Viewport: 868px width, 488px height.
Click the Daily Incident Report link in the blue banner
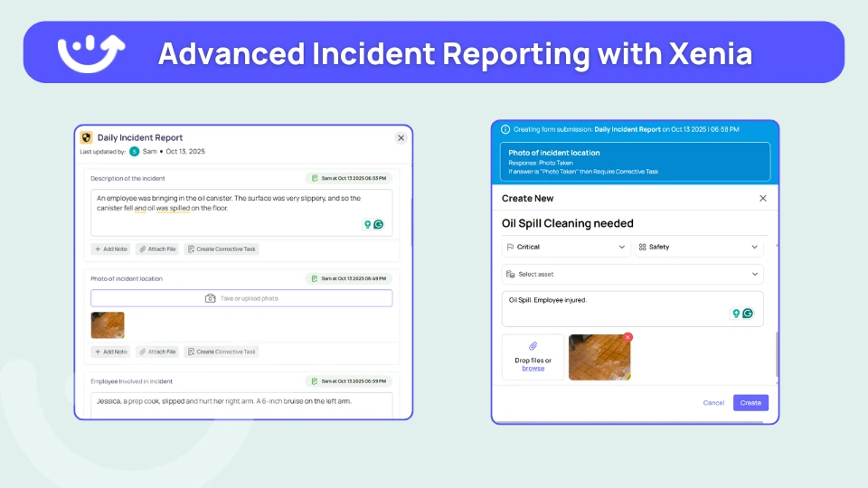point(627,129)
